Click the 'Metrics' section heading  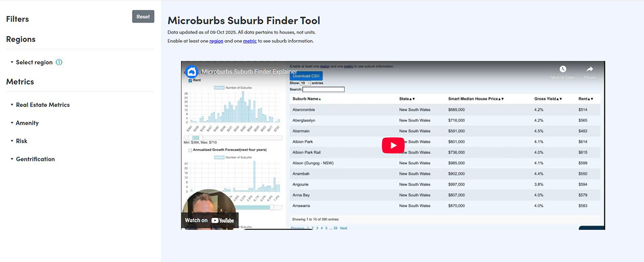[x=20, y=82]
